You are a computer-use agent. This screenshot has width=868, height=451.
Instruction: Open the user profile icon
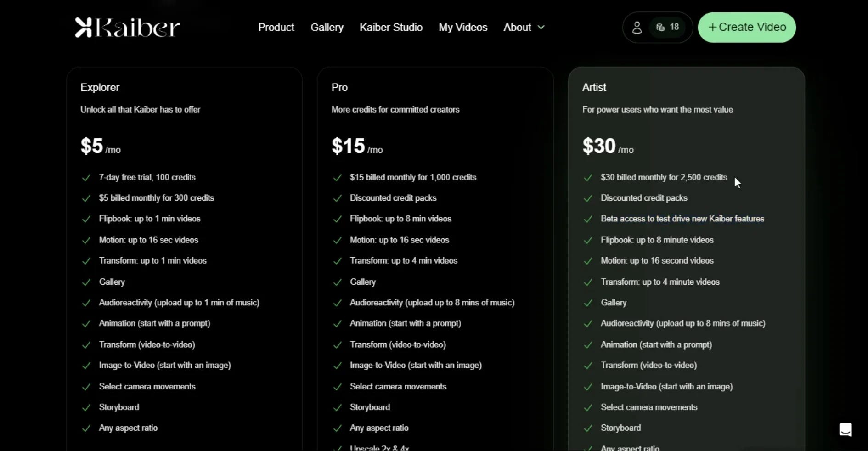pos(637,27)
